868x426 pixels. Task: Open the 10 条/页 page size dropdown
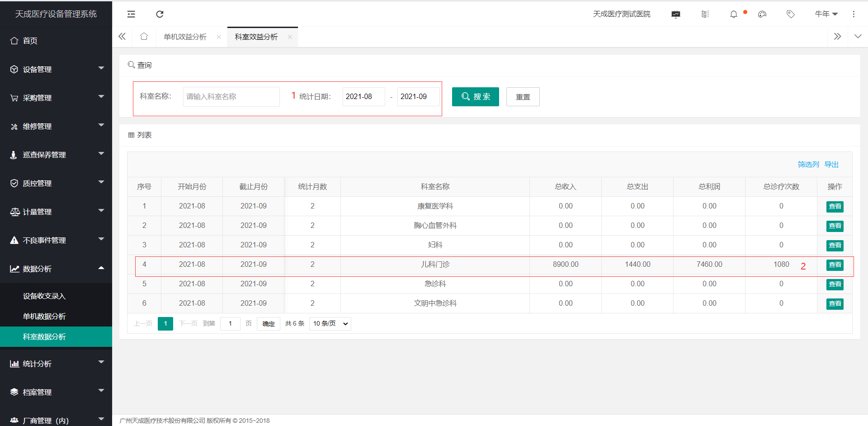point(330,324)
